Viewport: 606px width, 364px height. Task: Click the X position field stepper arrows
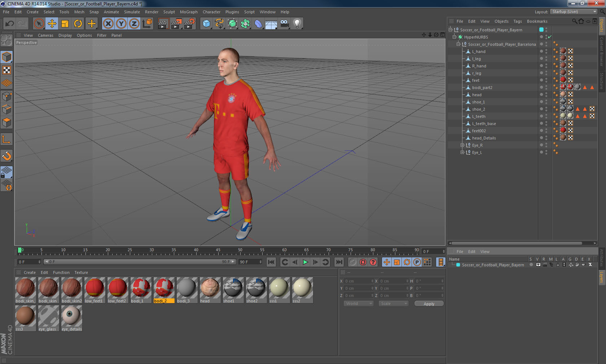coord(372,281)
